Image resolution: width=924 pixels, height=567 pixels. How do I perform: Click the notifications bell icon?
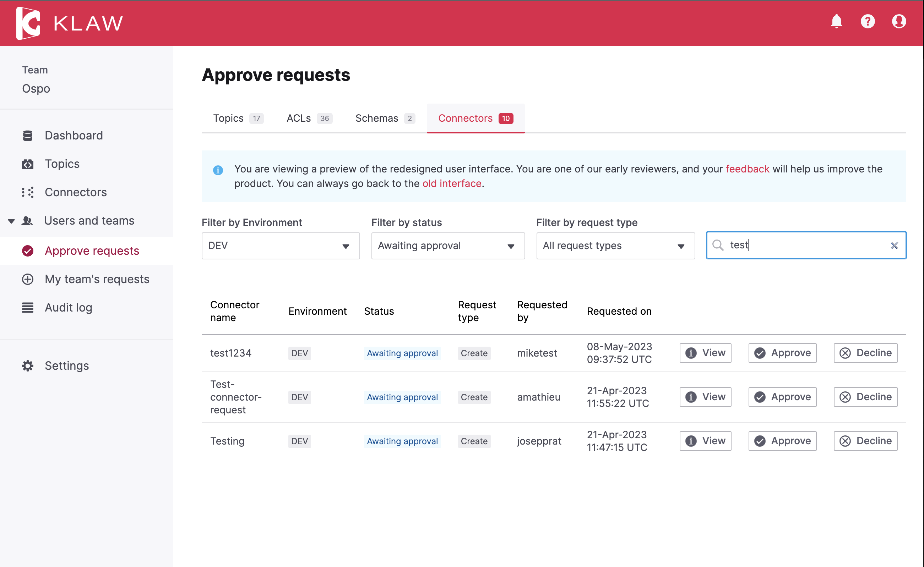tap(836, 22)
